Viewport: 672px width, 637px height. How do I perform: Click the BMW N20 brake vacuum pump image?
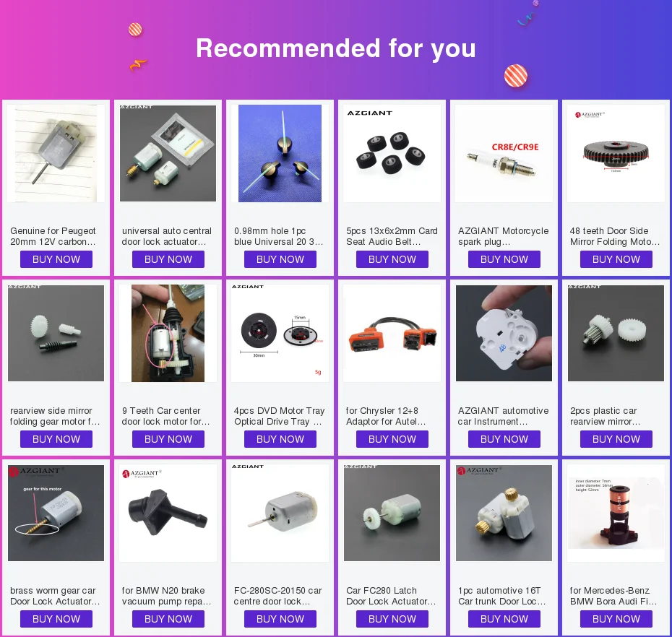(168, 513)
